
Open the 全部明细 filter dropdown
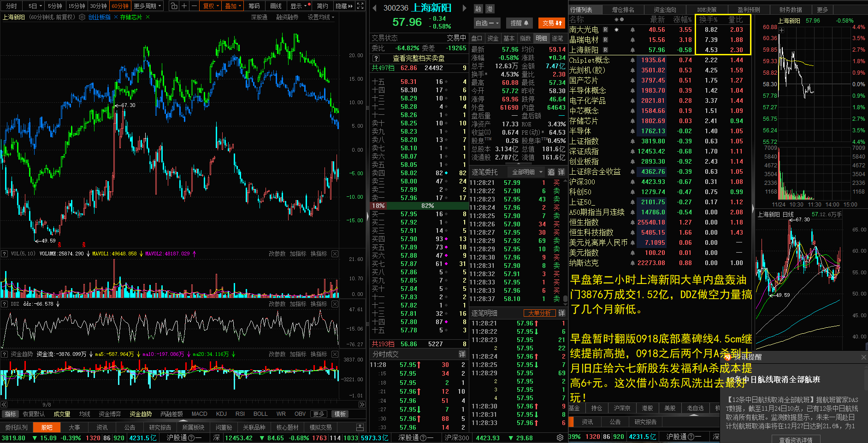(527, 172)
